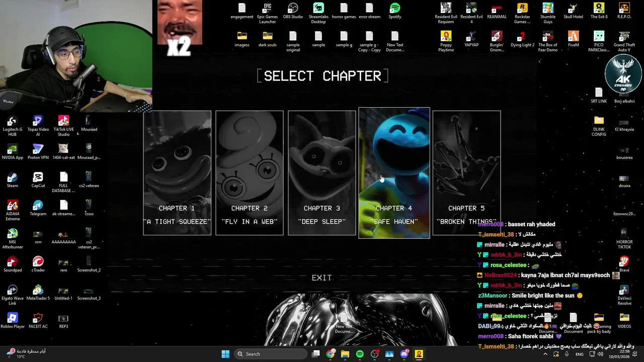Open the FULL DATABASE file icon
644x362 pixels.
click(63, 182)
